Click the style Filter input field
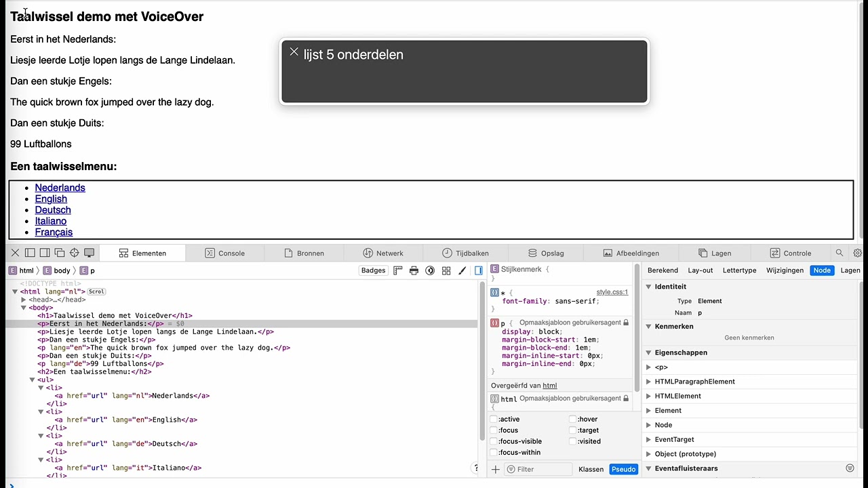The image size is (868, 488). click(x=542, y=469)
